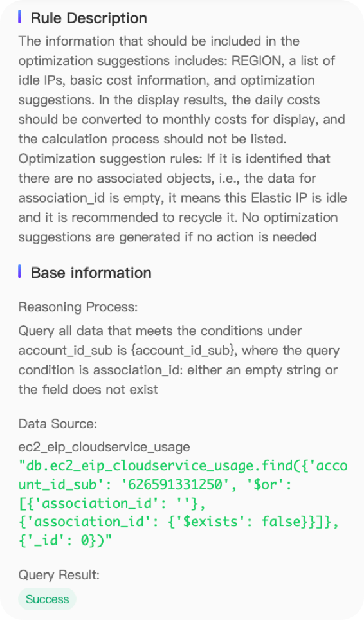The image size is (364, 620).
Task: Click the 'REGION, a list of' text
Action: [283, 61]
